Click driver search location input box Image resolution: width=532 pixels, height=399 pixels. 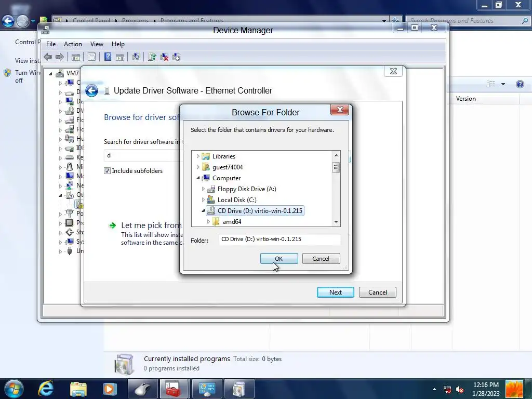click(x=142, y=155)
